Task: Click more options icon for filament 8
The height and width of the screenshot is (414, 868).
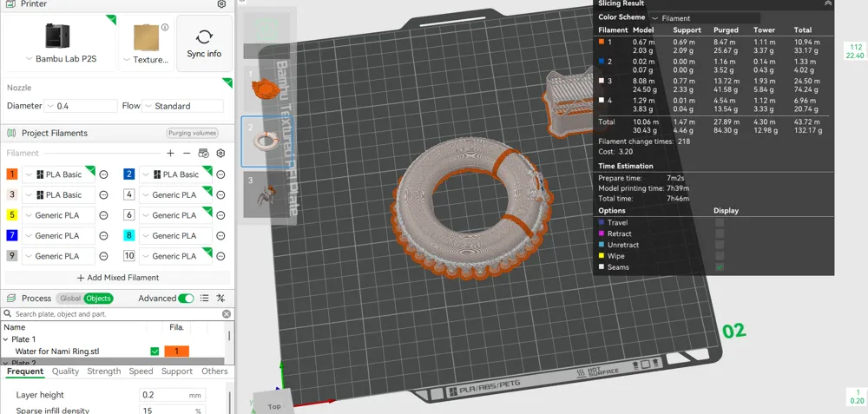Action: 220,236
